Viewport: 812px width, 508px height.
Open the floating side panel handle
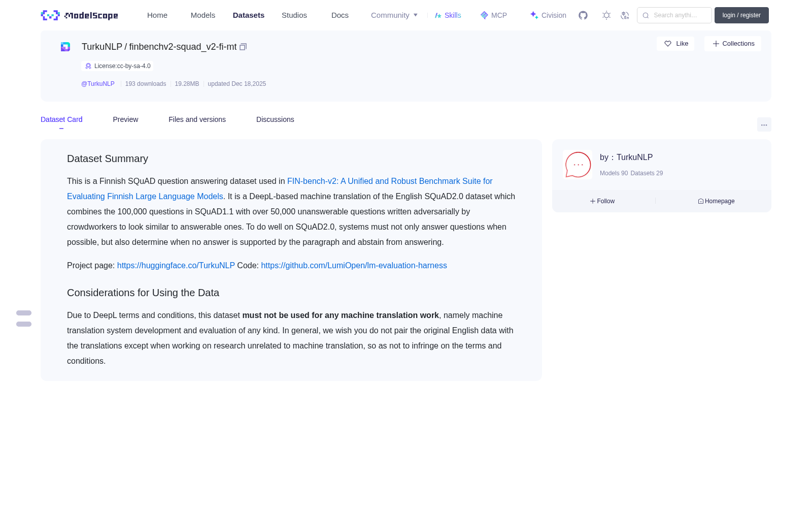click(24, 319)
